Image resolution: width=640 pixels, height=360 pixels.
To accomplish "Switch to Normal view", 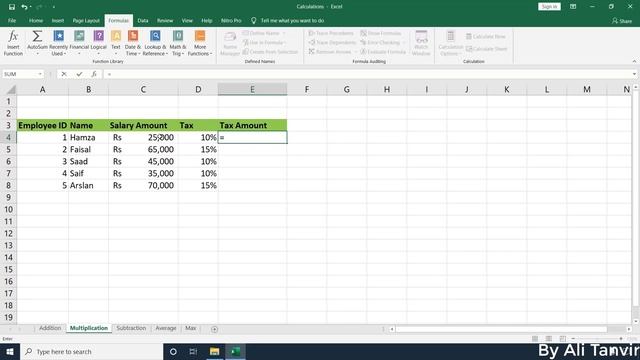I will coord(535,339).
